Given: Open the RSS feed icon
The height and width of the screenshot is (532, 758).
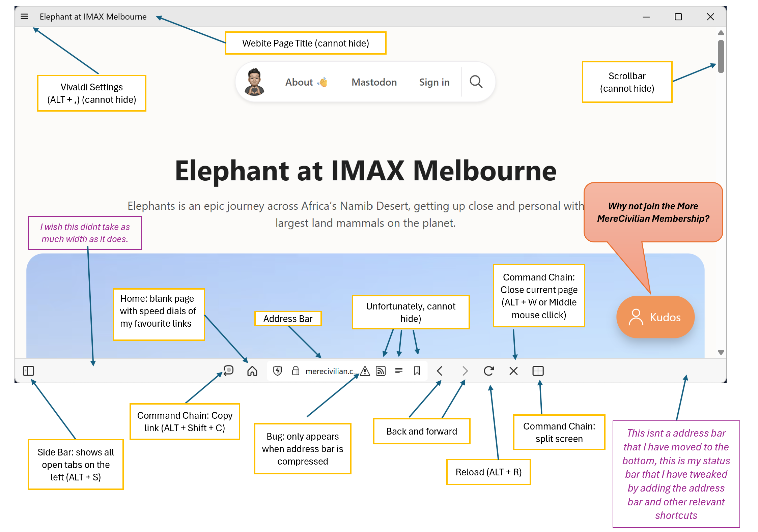Looking at the screenshot, I should coord(381,371).
